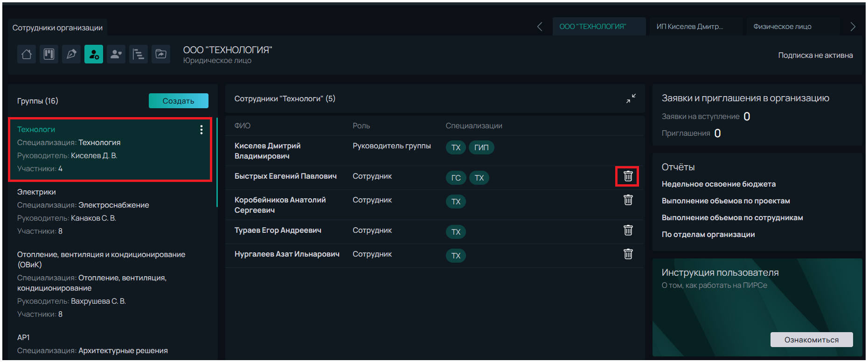Select the employee settings icon

coord(94,54)
